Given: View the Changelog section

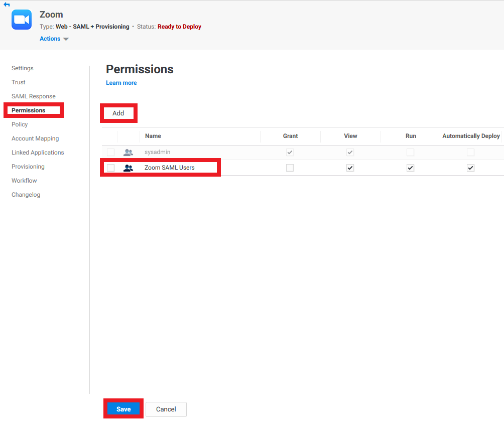Looking at the screenshot, I should coord(26,195).
